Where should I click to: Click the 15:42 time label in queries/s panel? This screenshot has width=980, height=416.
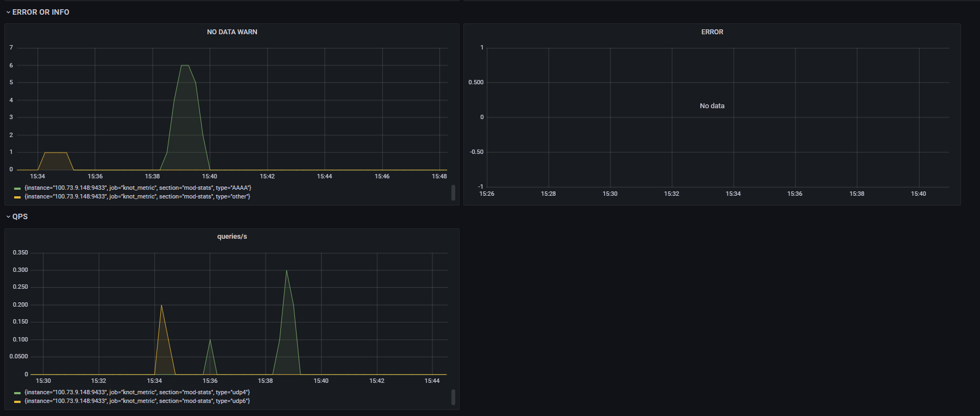(x=377, y=381)
